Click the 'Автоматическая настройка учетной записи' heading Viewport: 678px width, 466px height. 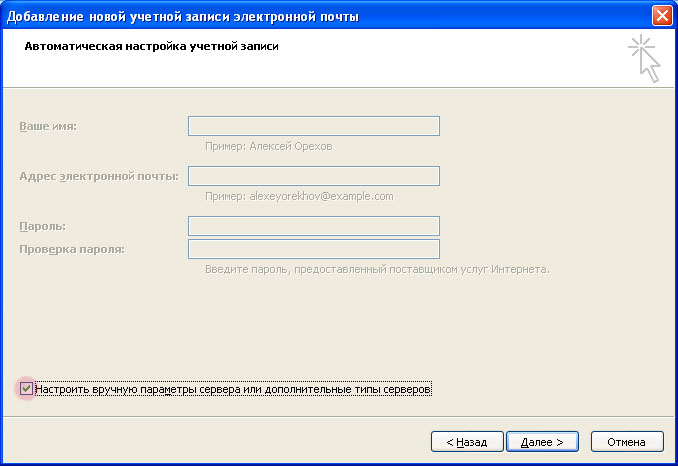[x=149, y=47]
